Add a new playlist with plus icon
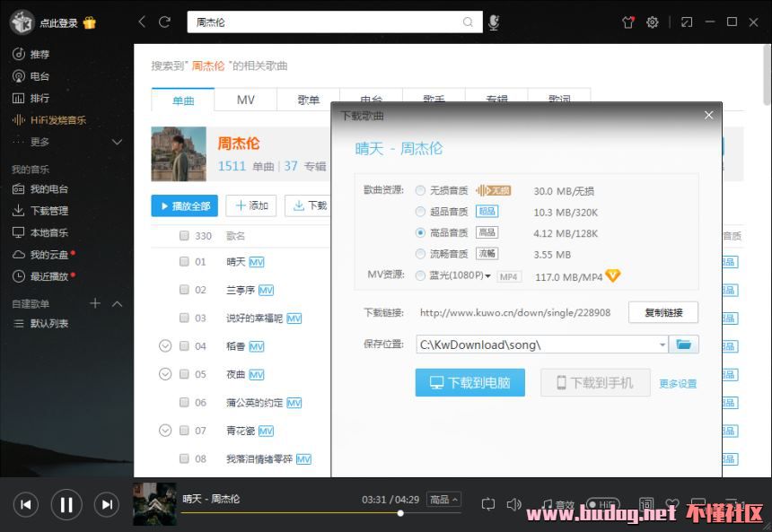Screen dimensions: 772x532 tap(95, 303)
